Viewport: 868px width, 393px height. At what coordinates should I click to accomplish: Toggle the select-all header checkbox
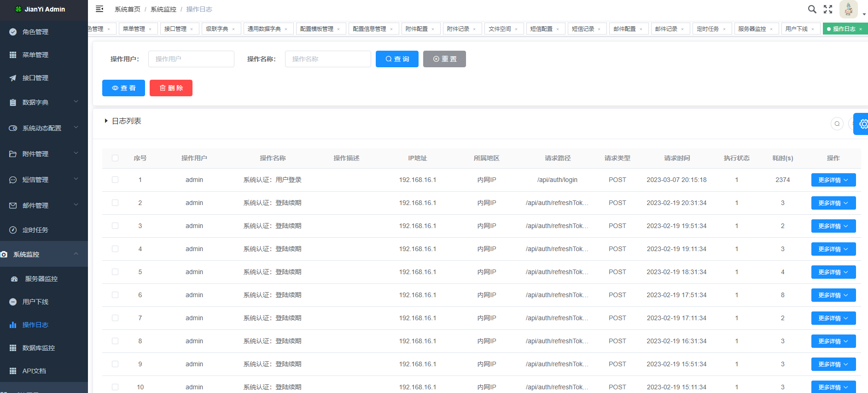115,158
